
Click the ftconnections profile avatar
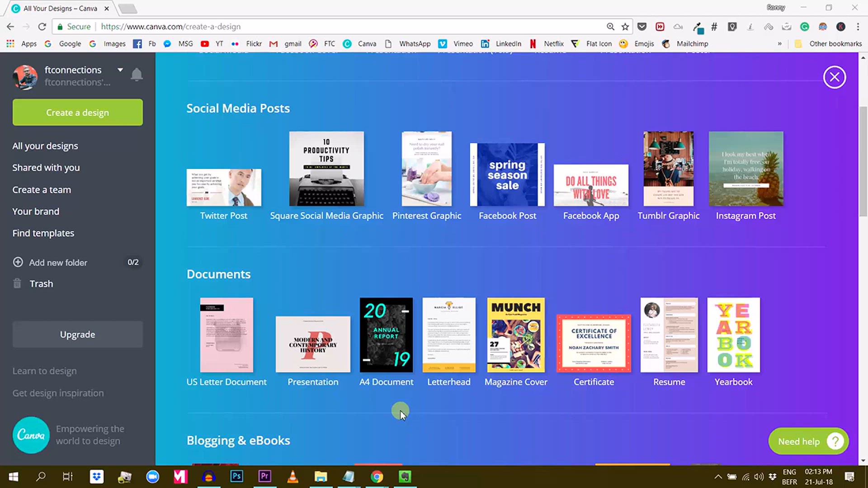(x=25, y=77)
